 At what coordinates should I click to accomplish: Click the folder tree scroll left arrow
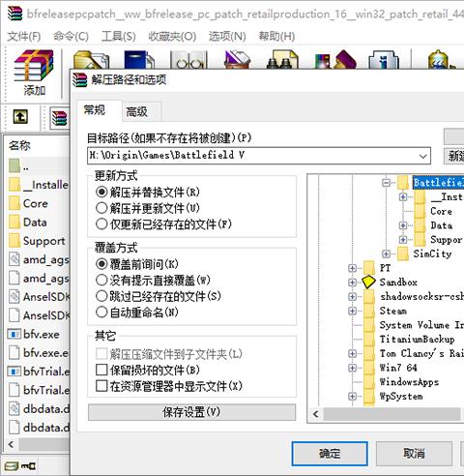[x=315, y=414]
